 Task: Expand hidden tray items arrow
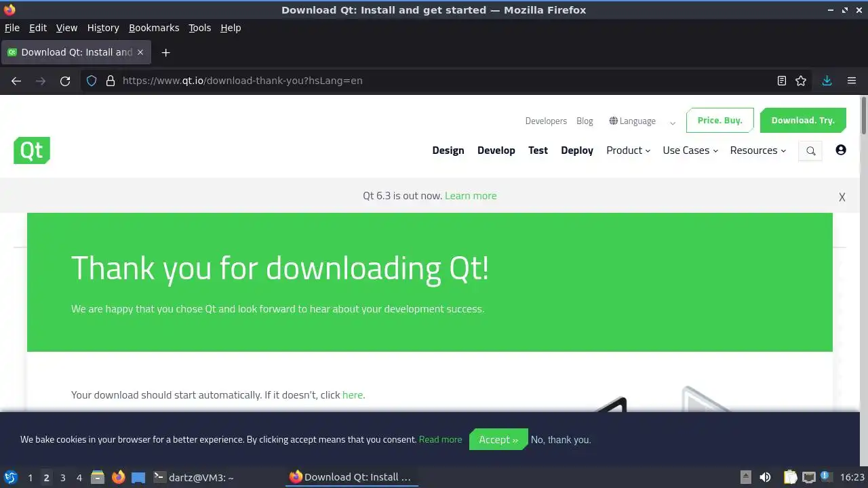745,477
